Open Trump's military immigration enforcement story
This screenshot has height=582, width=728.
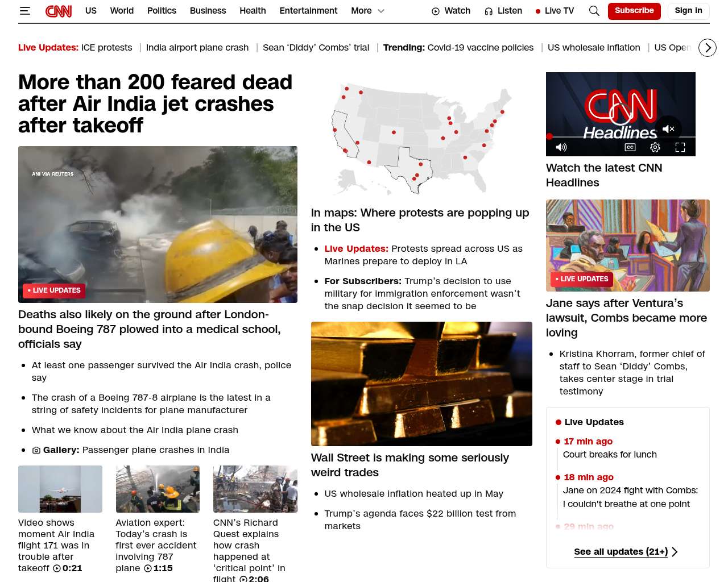pyautogui.click(x=423, y=294)
